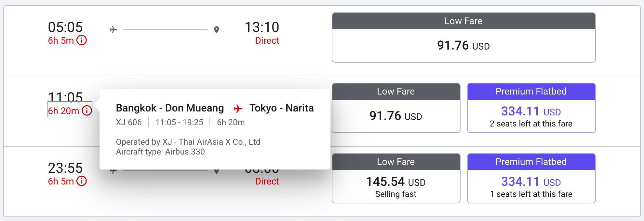
Task: Click the 23:55 departure time
Action: [65, 168]
